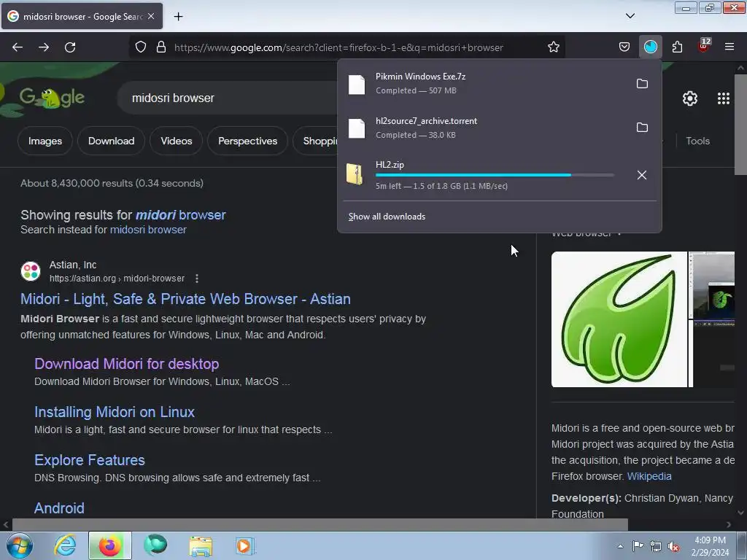Toggle the Downloads panel button
This screenshot has width=747, height=560.
pos(650,47)
